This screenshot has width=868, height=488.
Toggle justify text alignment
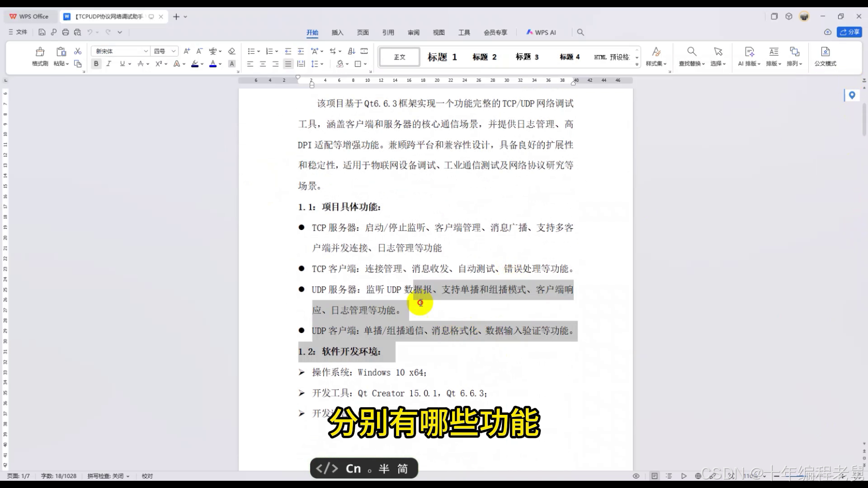pyautogui.click(x=288, y=64)
